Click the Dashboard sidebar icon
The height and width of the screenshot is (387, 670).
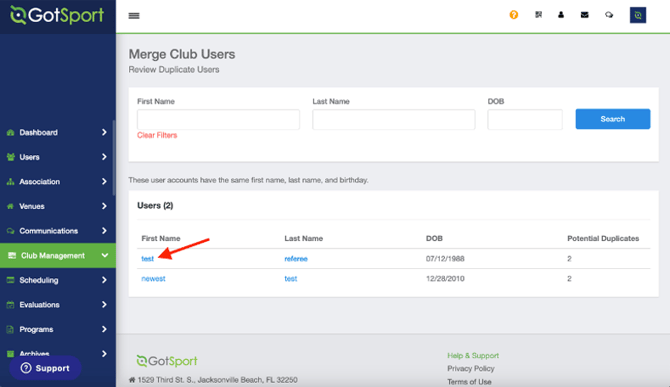click(x=11, y=132)
